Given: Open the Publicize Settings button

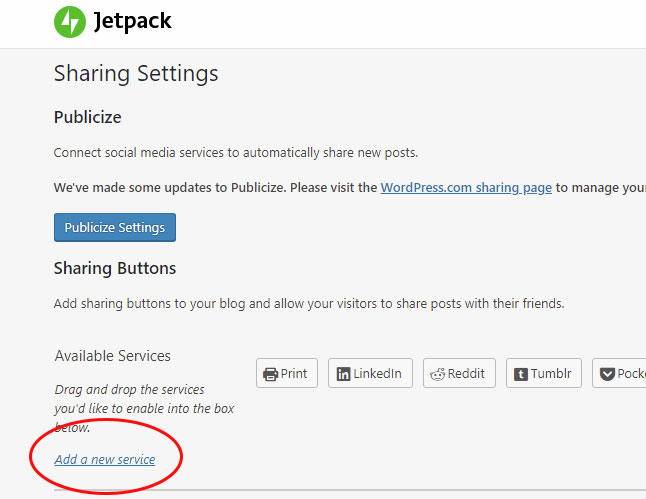Looking at the screenshot, I should [115, 227].
